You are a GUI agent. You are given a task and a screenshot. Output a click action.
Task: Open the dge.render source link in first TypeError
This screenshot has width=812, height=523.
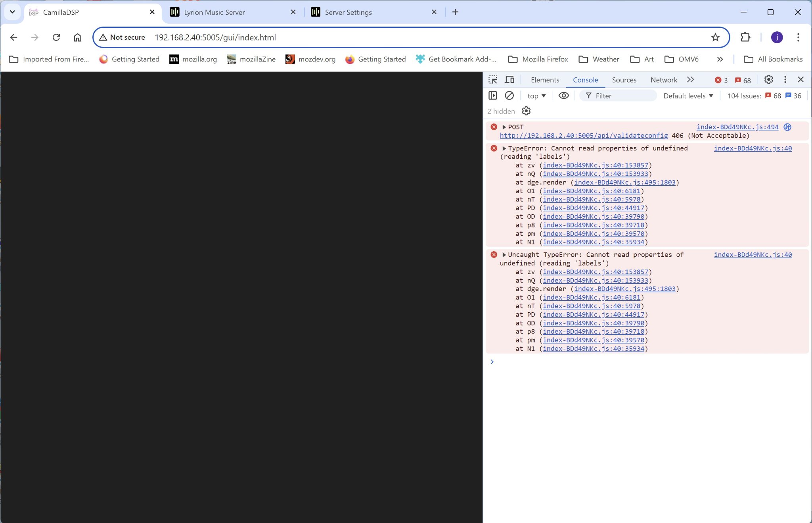tap(625, 183)
